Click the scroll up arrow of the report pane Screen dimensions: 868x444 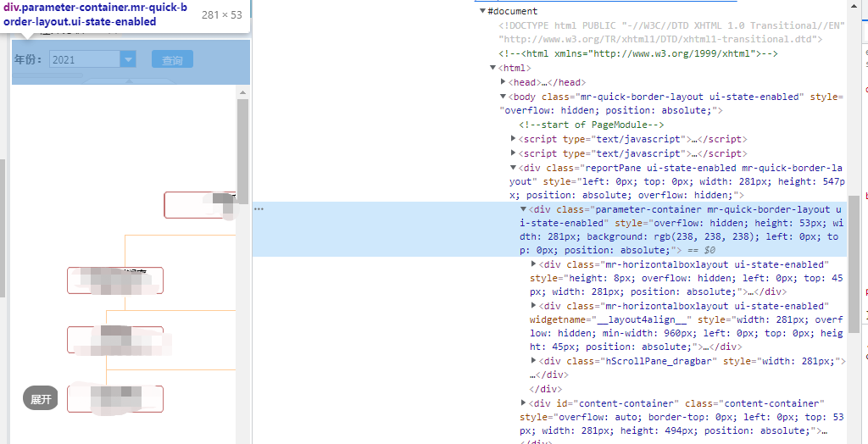click(x=242, y=92)
